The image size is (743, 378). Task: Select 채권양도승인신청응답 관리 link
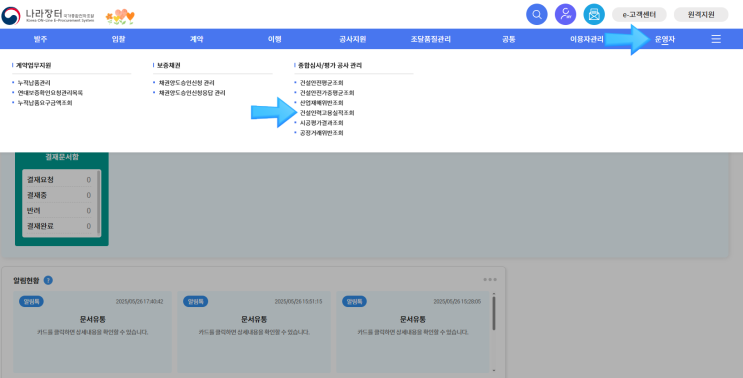[192, 92]
